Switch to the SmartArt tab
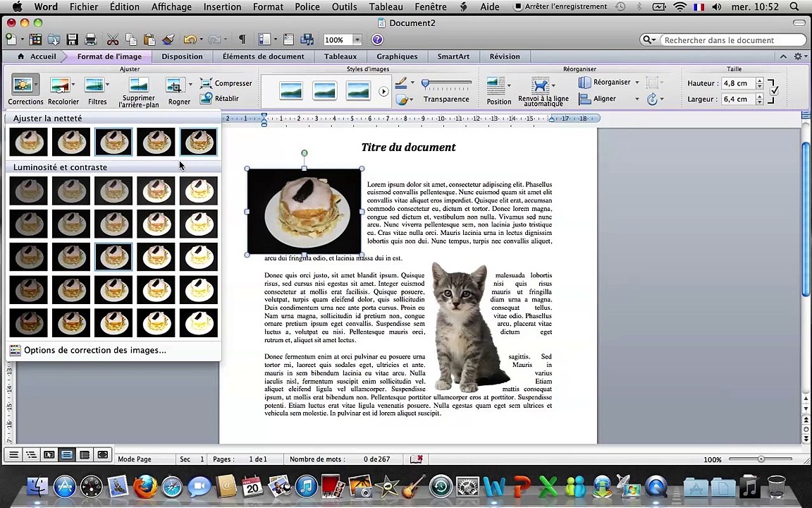 (x=453, y=56)
